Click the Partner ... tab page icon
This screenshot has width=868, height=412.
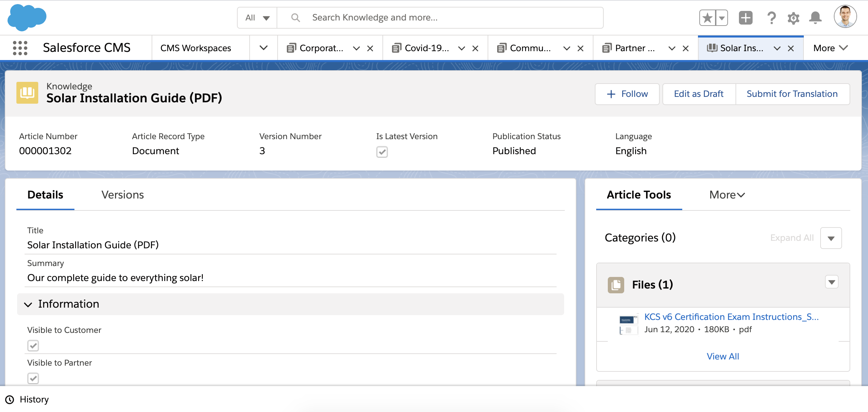(x=606, y=48)
